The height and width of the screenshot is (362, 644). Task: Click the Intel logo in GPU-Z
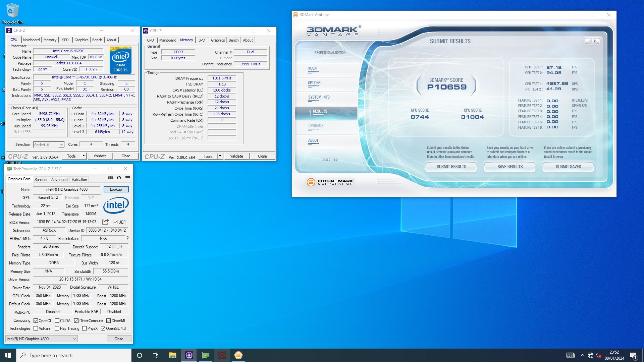pos(116,205)
